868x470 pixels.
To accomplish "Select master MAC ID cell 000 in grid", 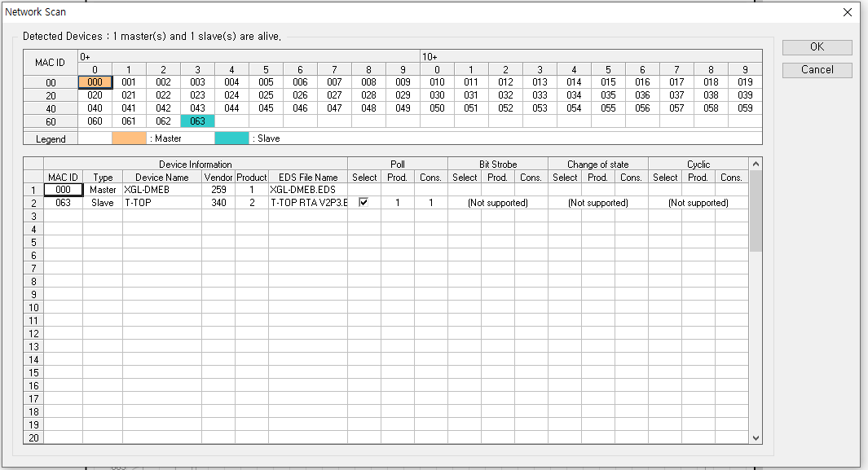I will click(95, 82).
